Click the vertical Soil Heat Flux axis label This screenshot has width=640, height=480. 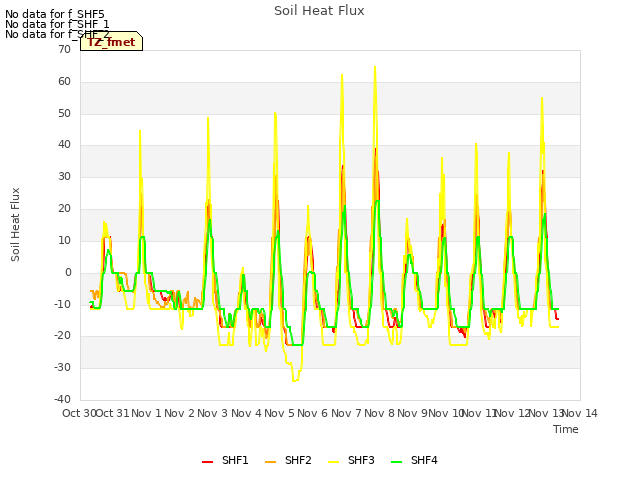pyautogui.click(x=15, y=224)
